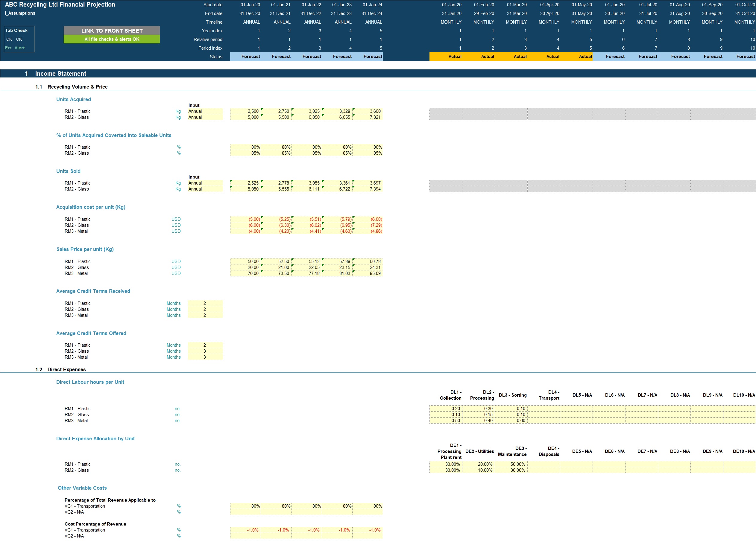Viewport: 756px width, 545px height.
Task: Click the Recycling Volume & Price heading
Action: point(77,87)
